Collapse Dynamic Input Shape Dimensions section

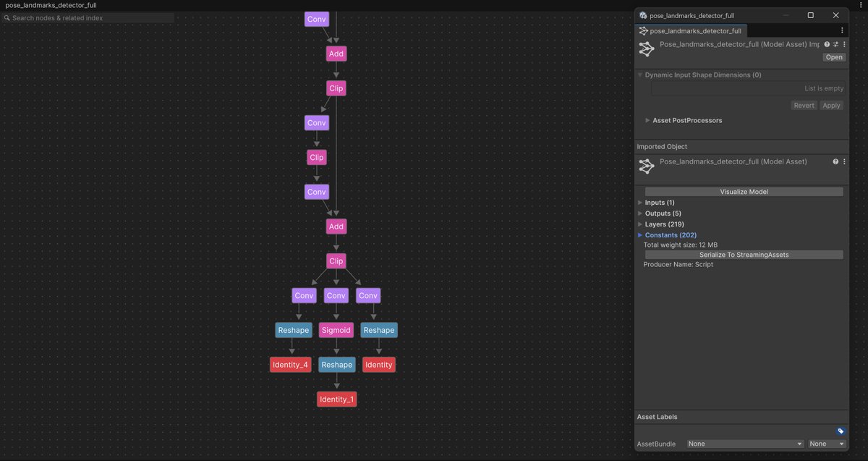point(640,75)
